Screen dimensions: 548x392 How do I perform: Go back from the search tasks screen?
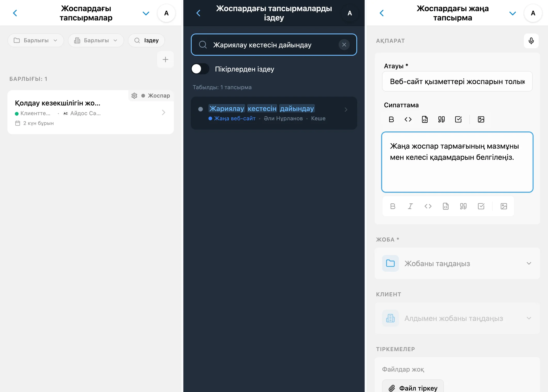(x=198, y=13)
